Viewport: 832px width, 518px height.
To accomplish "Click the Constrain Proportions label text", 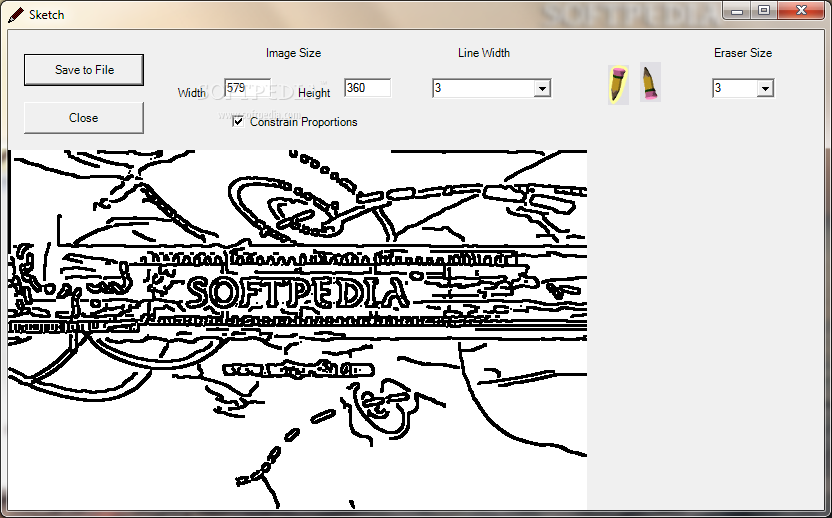I will click(304, 122).
